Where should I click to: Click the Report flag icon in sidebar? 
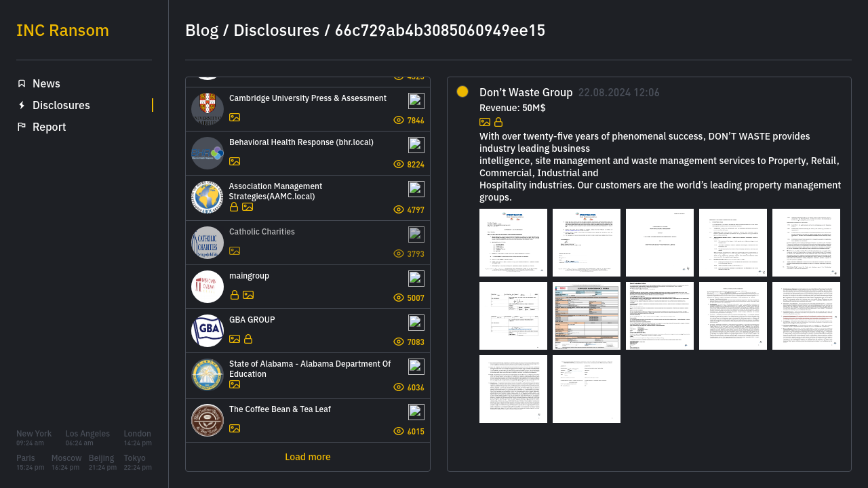pos(22,127)
